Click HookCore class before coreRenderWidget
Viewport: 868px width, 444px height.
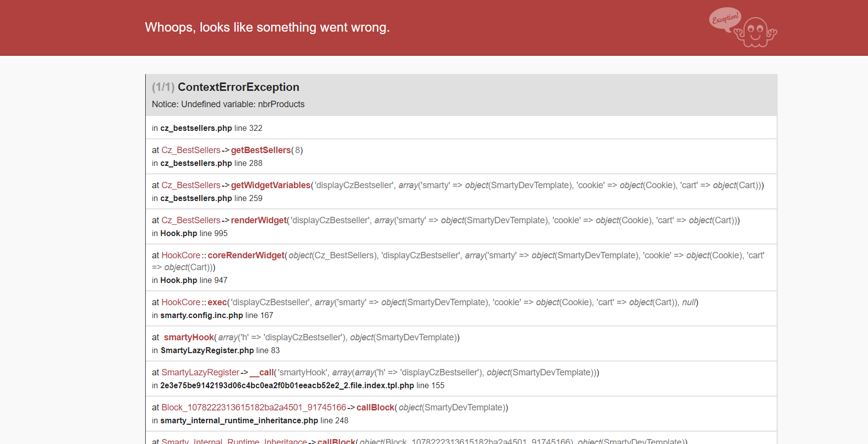click(x=181, y=255)
